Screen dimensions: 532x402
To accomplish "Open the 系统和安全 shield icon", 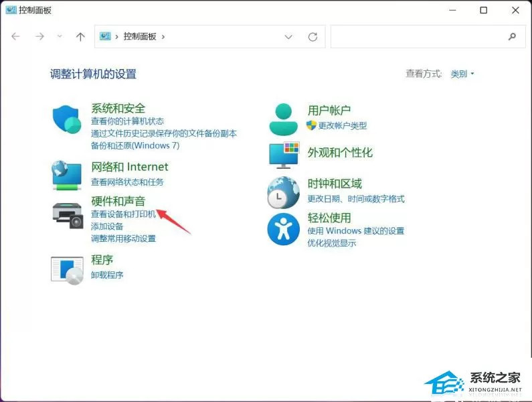I will pos(67,119).
